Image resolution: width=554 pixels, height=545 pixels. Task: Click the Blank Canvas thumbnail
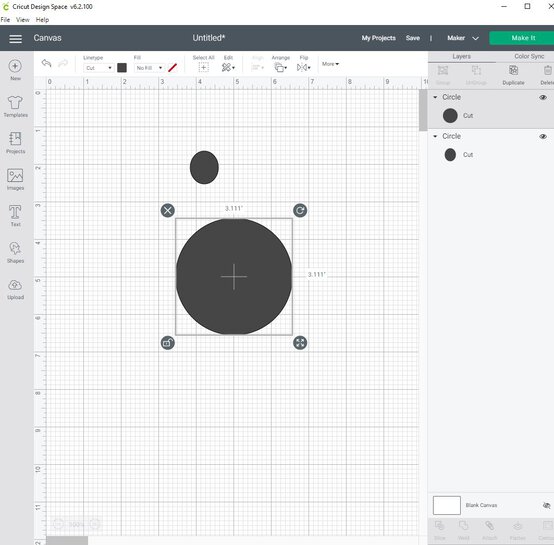coord(447,505)
